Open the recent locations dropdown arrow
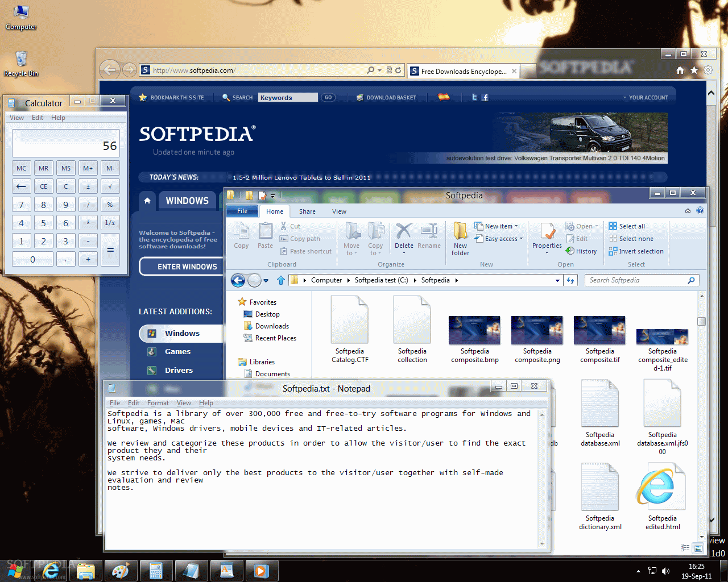 click(266, 280)
